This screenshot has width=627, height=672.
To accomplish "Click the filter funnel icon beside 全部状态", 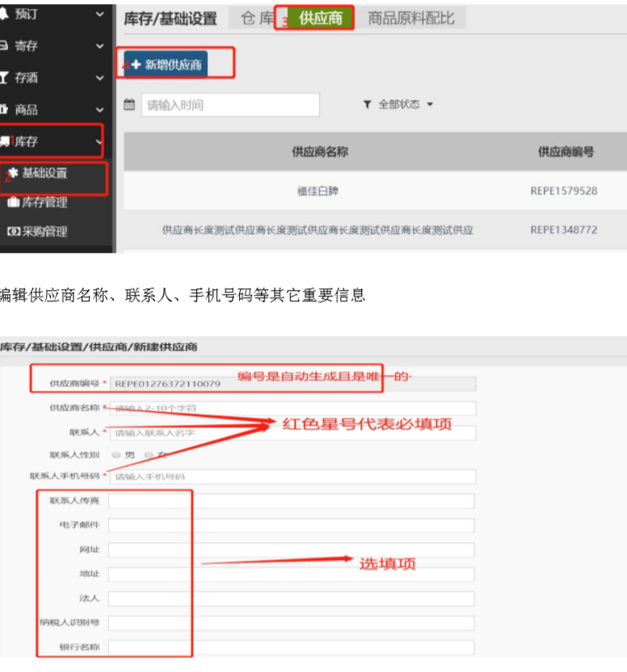I will (367, 104).
